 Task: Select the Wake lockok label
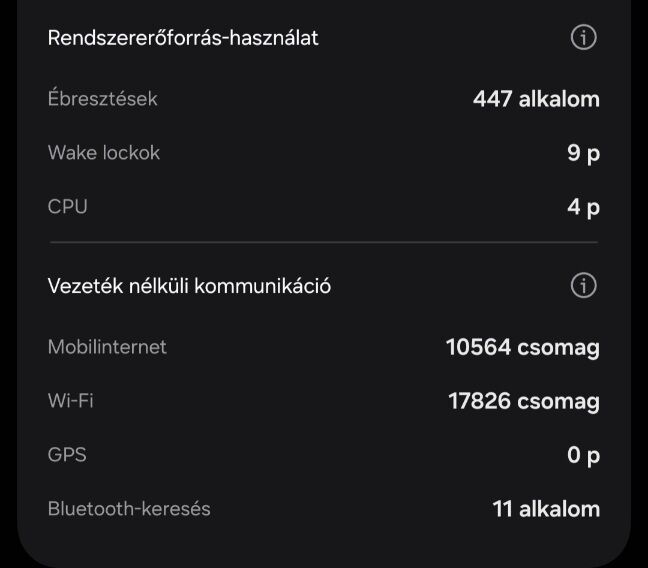tap(104, 153)
